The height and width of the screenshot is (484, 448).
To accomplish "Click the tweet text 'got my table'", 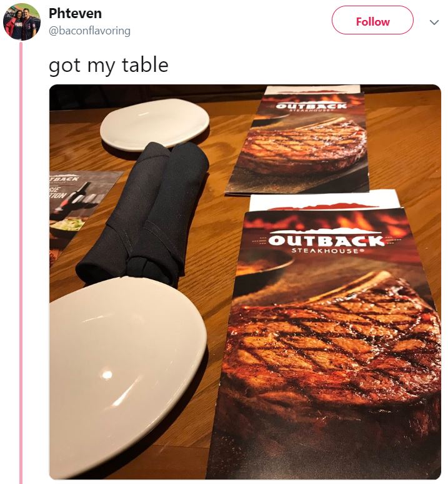I will pyautogui.click(x=109, y=65).
